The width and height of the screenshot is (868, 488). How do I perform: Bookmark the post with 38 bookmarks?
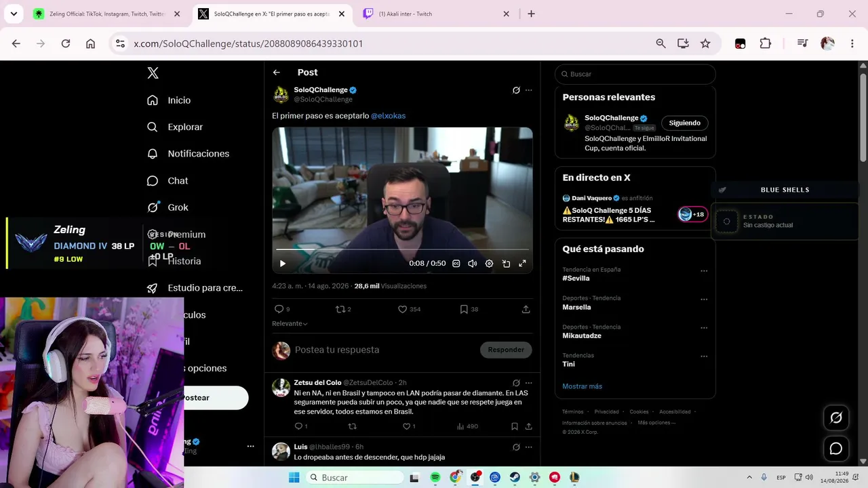[x=469, y=309]
